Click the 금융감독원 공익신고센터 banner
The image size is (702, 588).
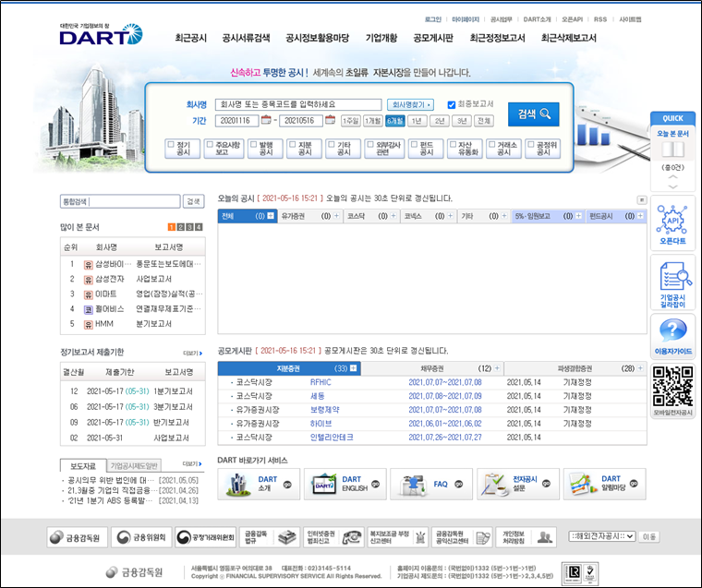pyautogui.click(x=462, y=537)
